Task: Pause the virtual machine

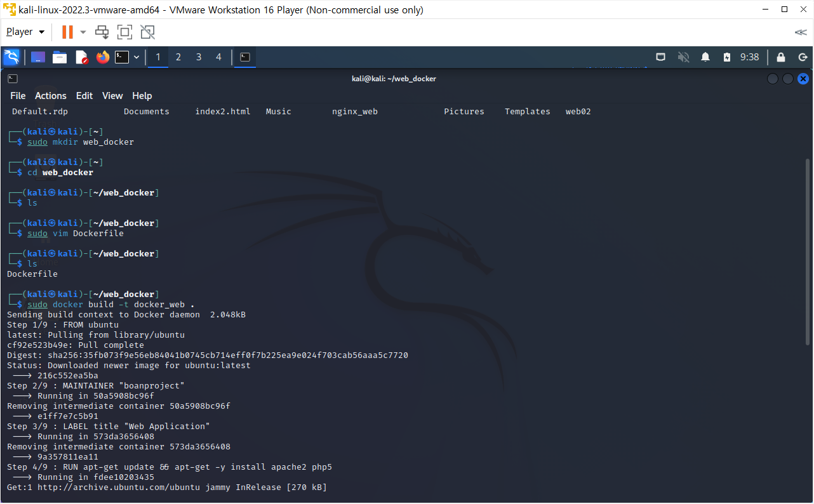Action: 67,32
